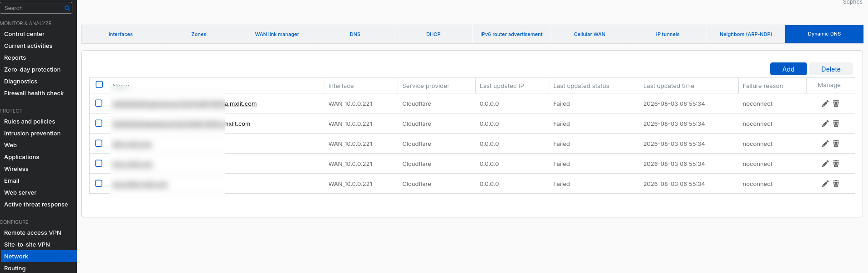Screen dimensions: 868x273
Task: Click Cloudflare in the a.mxlit.com row
Action: [x=416, y=104]
